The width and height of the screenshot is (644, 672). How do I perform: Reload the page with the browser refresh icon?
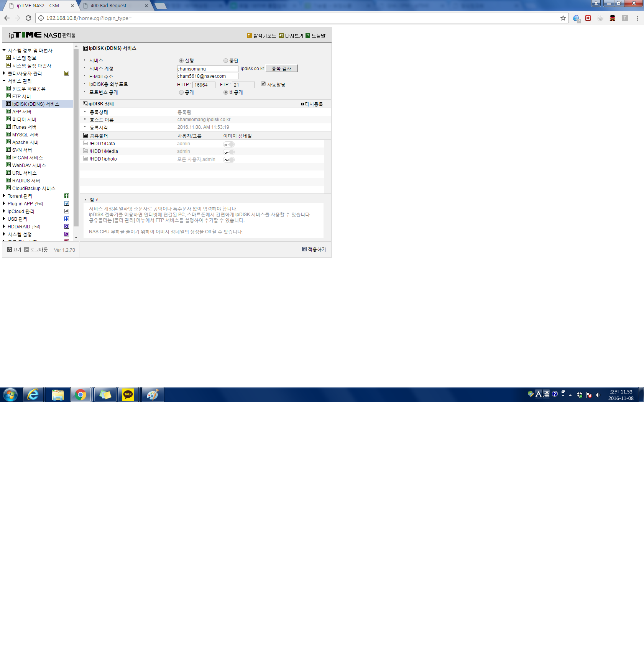(28, 18)
